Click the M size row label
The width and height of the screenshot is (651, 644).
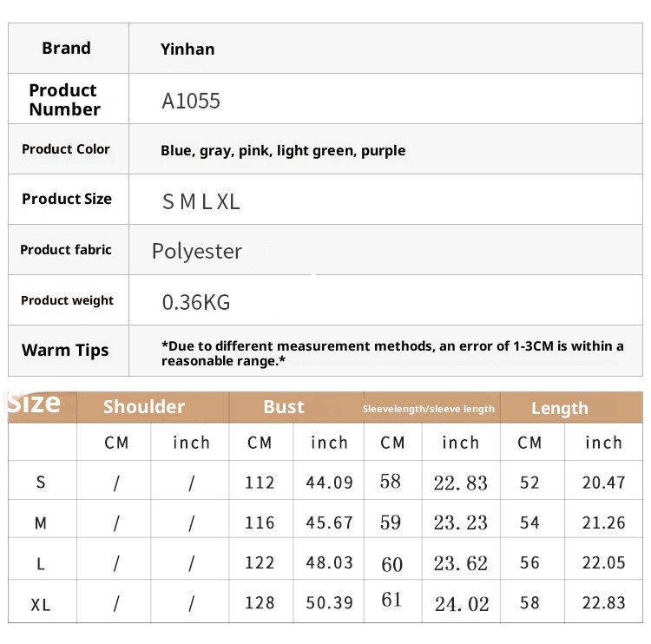coord(41,522)
